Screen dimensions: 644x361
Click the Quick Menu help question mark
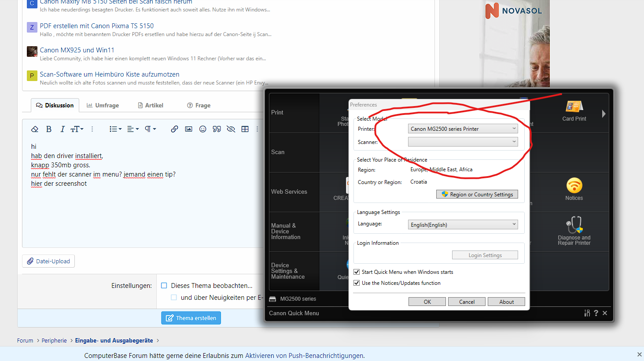[596, 313]
